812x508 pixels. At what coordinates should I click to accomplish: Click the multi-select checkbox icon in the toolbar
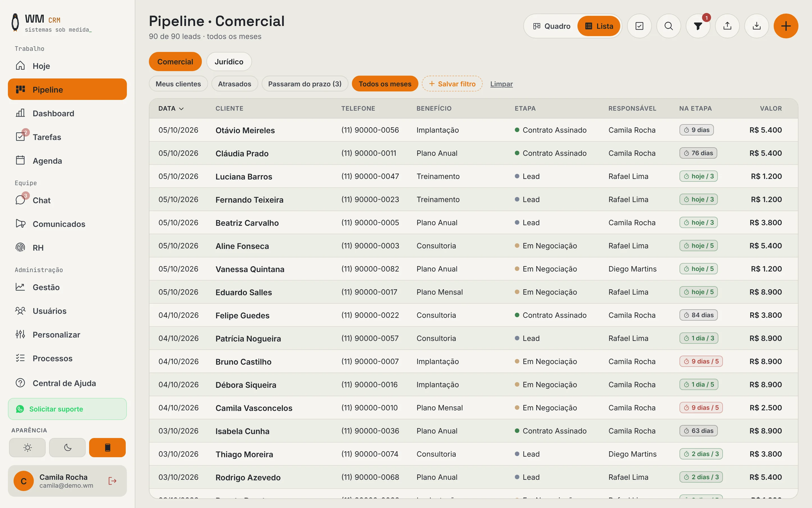coord(639,26)
